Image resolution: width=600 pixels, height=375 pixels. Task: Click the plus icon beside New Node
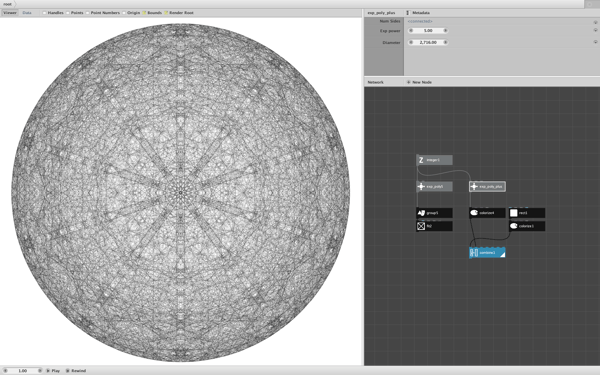point(408,82)
